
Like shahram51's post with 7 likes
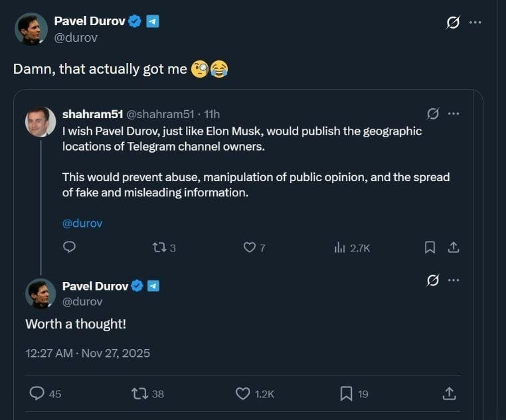click(x=250, y=247)
